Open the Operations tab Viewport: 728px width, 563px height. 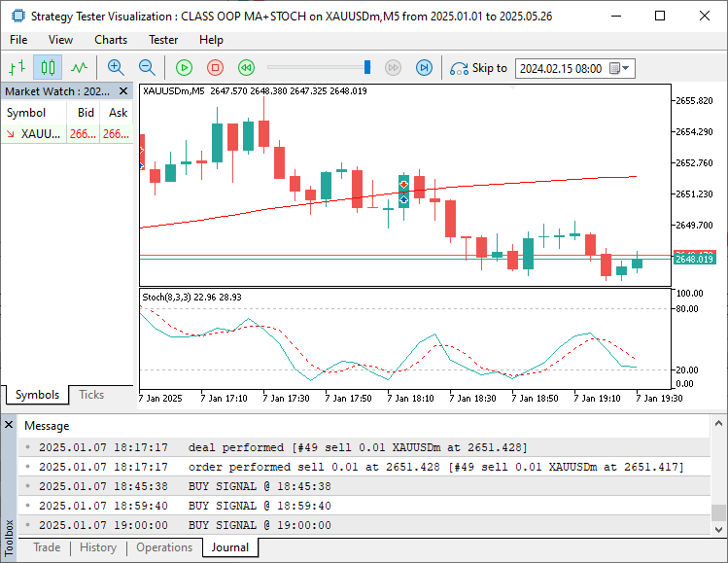click(x=164, y=547)
